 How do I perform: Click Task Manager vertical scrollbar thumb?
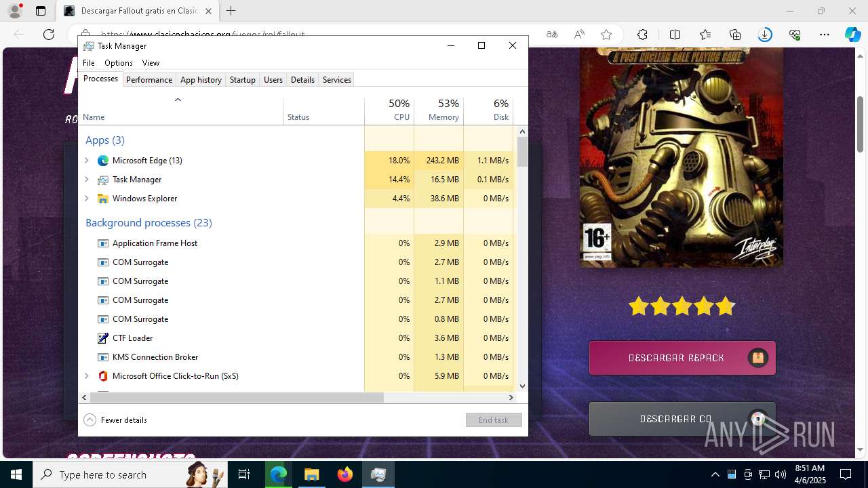click(x=522, y=152)
